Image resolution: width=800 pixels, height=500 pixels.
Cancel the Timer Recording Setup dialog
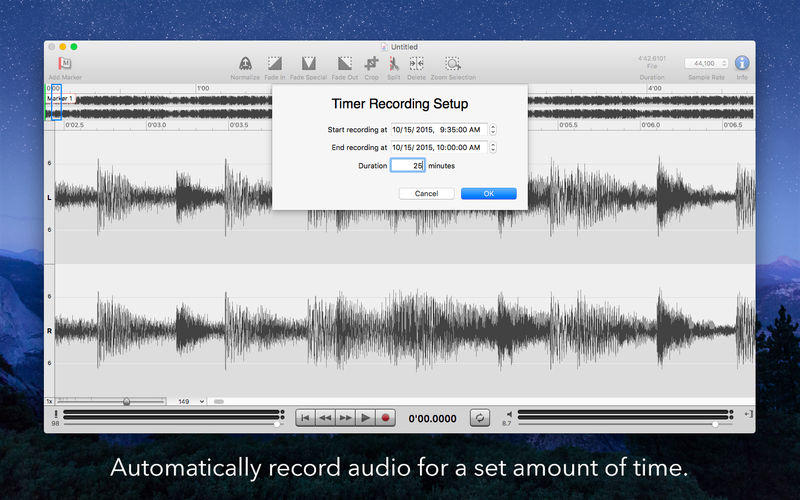click(426, 193)
